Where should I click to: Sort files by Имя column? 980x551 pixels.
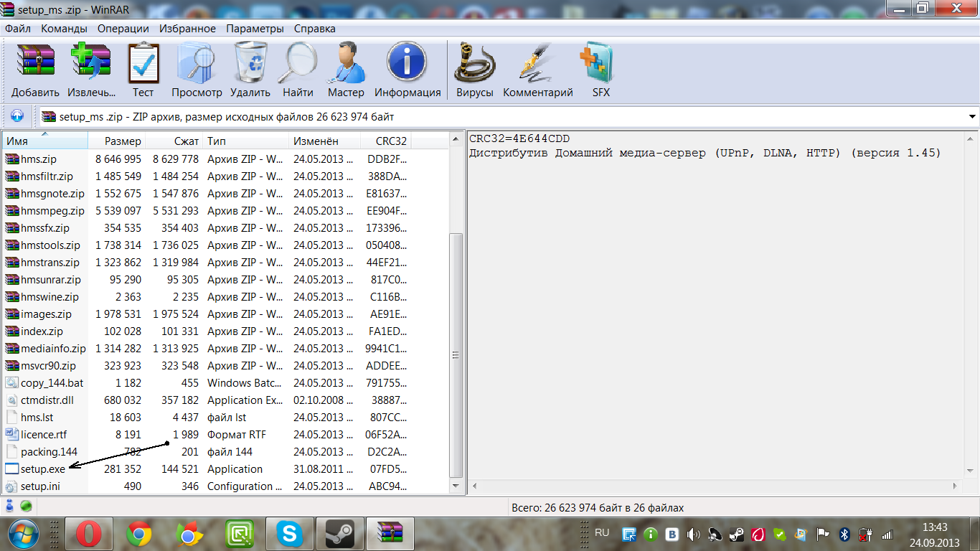tap(44, 141)
